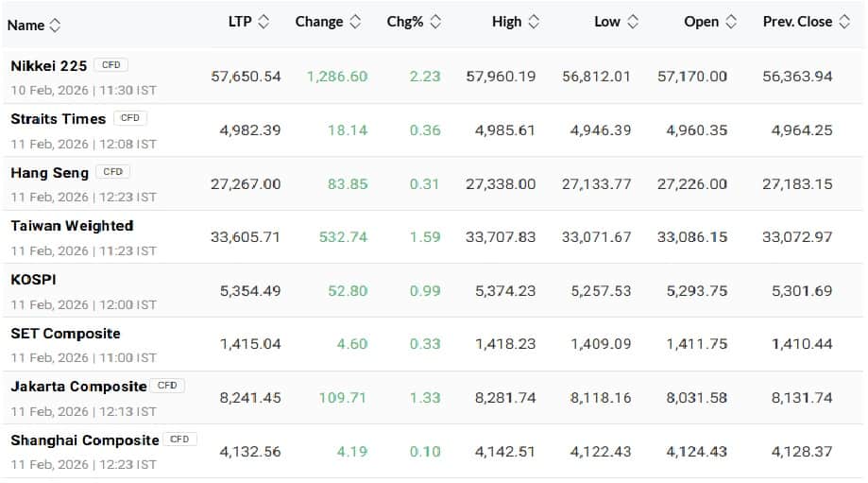The image size is (868, 483).
Task: Select KOSPI change value 52.80
Action: [x=348, y=291]
